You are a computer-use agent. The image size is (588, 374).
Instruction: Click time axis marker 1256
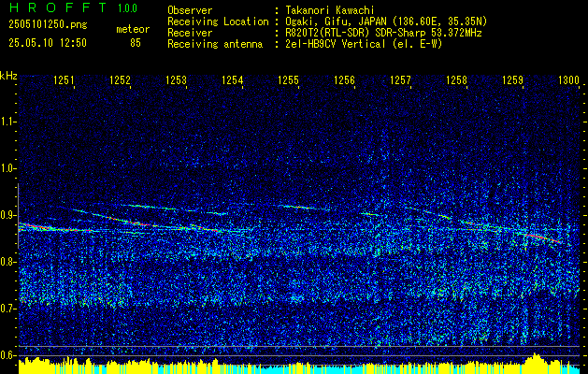(344, 79)
